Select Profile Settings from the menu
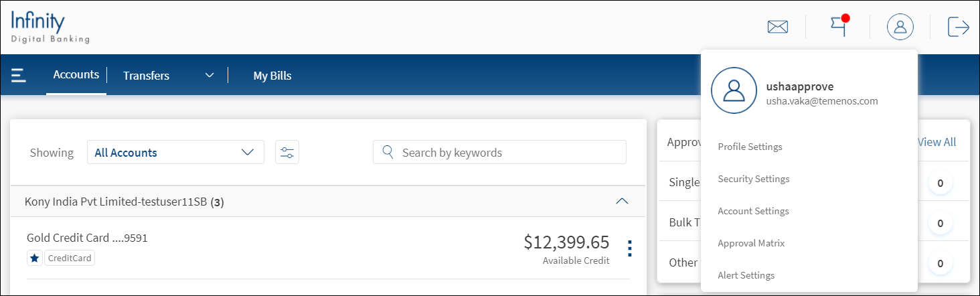Viewport: 980px width, 296px height. pyautogui.click(x=750, y=147)
